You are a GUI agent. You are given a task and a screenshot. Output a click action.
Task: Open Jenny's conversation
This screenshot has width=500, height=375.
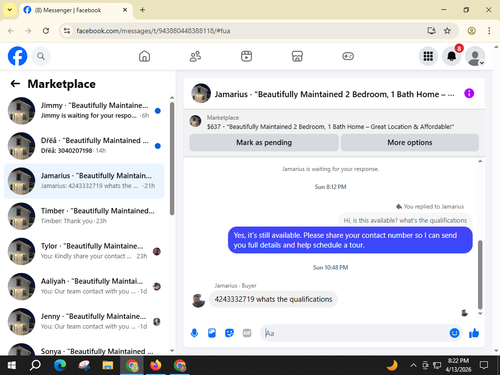[84, 322]
